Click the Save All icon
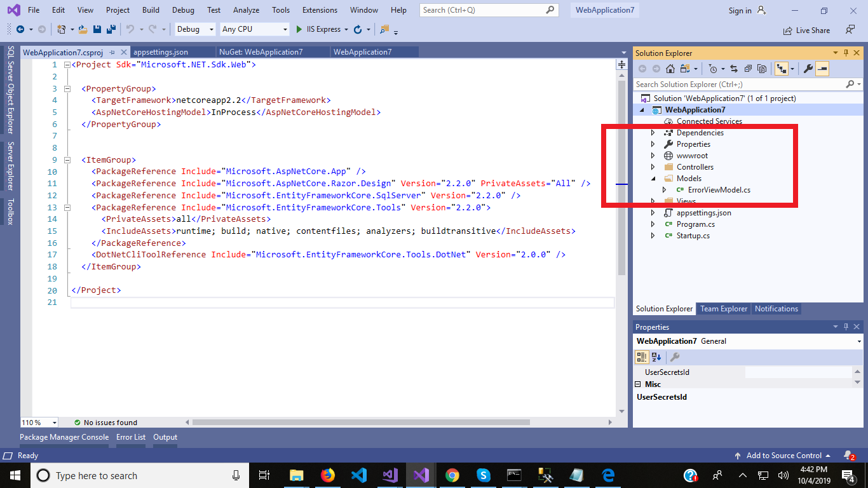Image resolution: width=868 pixels, height=488 pixels. (111, 29)
